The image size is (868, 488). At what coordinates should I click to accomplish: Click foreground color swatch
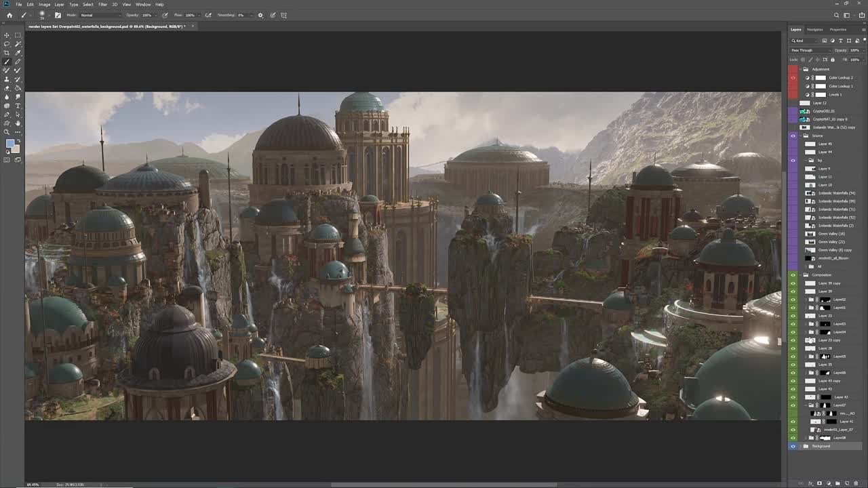point(9,142)
